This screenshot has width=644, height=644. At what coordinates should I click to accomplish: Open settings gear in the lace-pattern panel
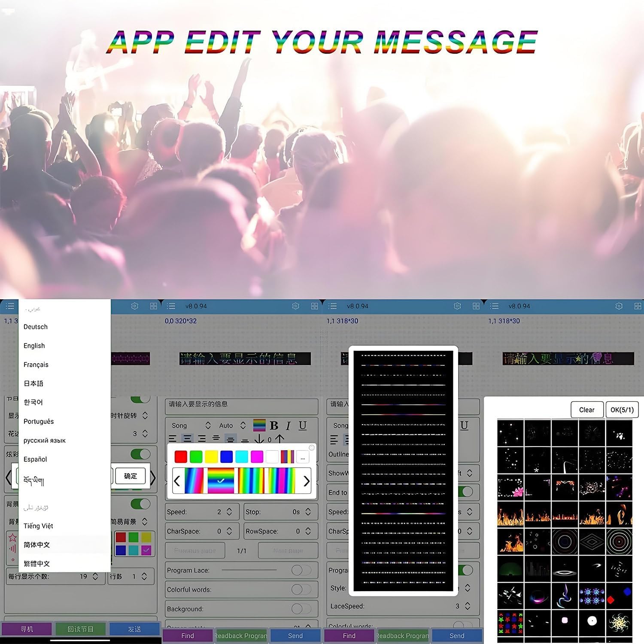pos(457,306)
